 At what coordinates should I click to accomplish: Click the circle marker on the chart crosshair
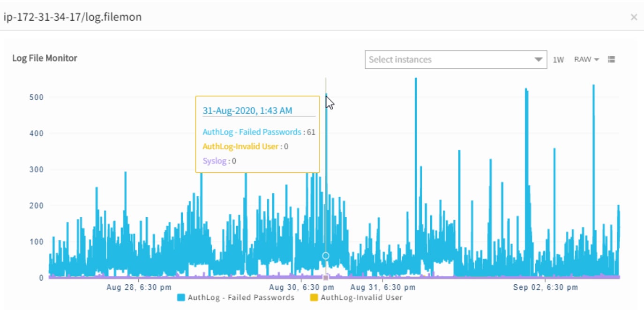(x=326, y=255)
